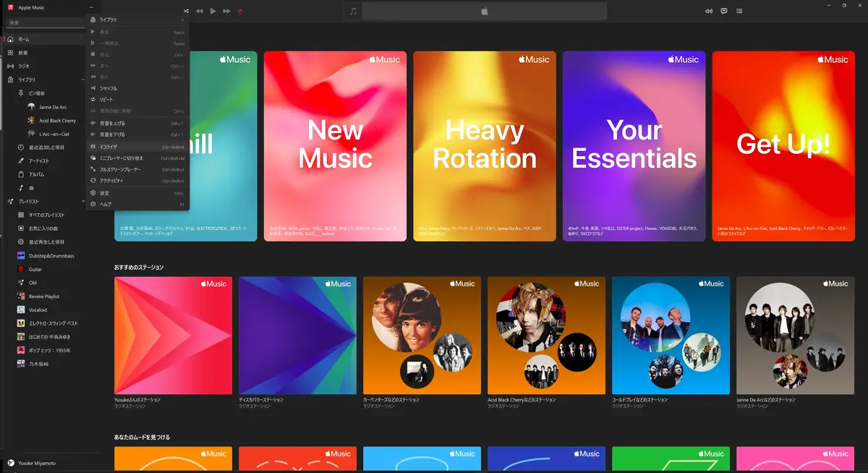Screen dimensions: 868x473
Task: Click the plus button beside プレイリスト
Action: (x=82, y=201)
